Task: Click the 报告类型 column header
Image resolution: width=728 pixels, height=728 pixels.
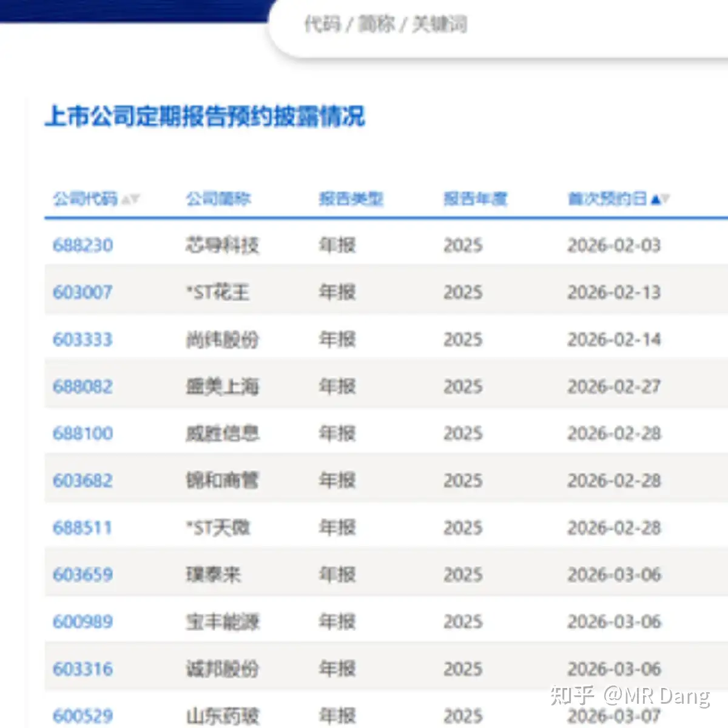Action: [x=351, y=198]
